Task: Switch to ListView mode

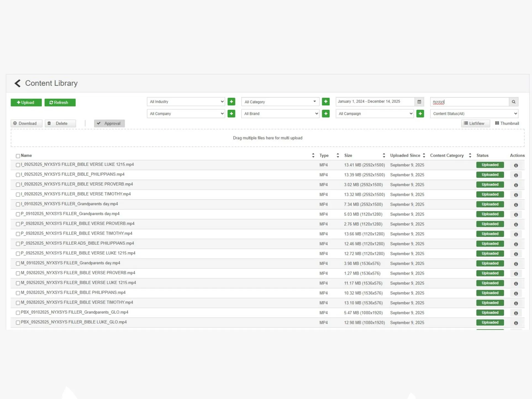Action: (x=475, y=123)
